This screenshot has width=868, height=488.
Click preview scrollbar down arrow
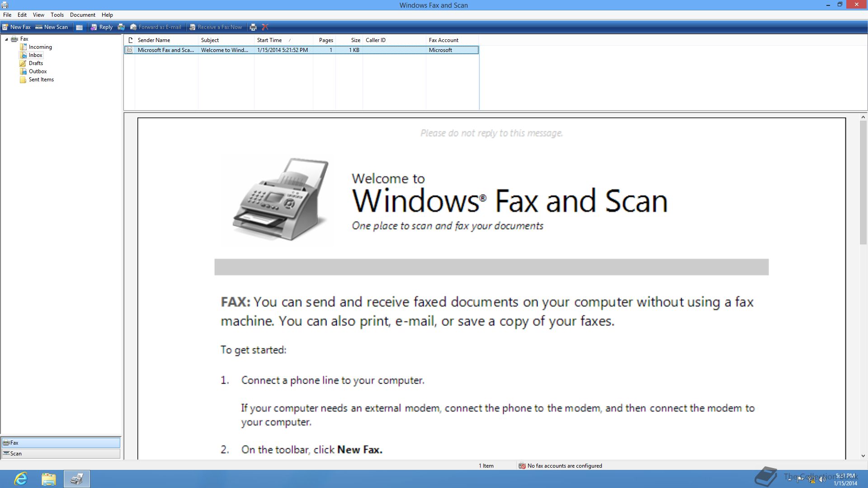(863, 456)
